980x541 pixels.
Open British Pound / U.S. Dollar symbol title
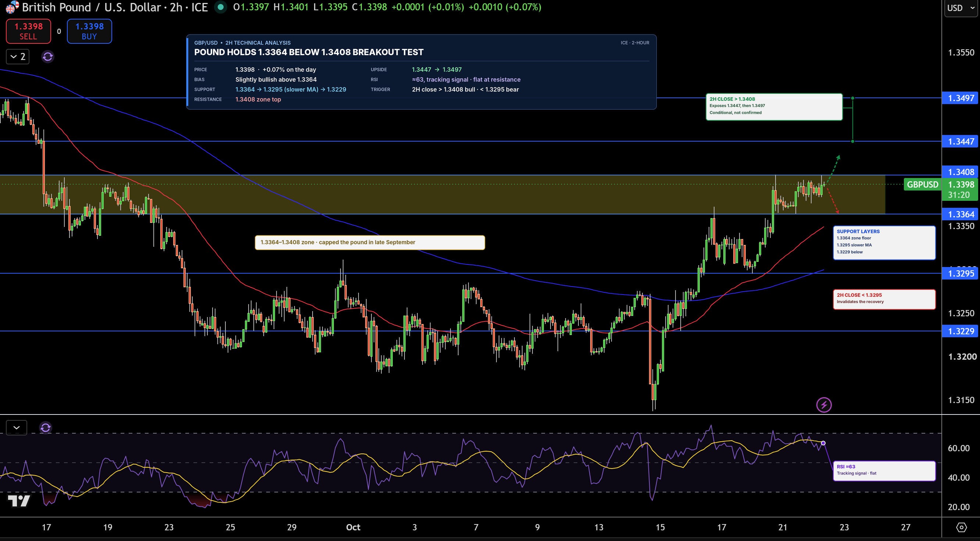[115, 7]
